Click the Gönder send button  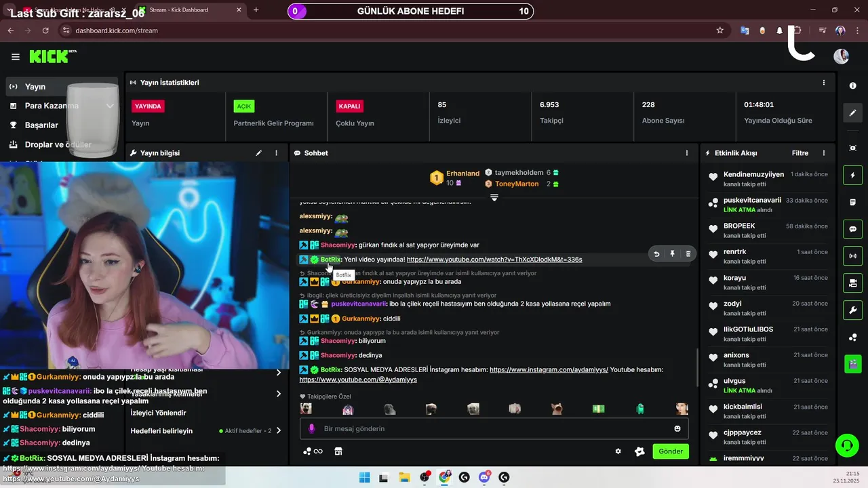point(671,451)
